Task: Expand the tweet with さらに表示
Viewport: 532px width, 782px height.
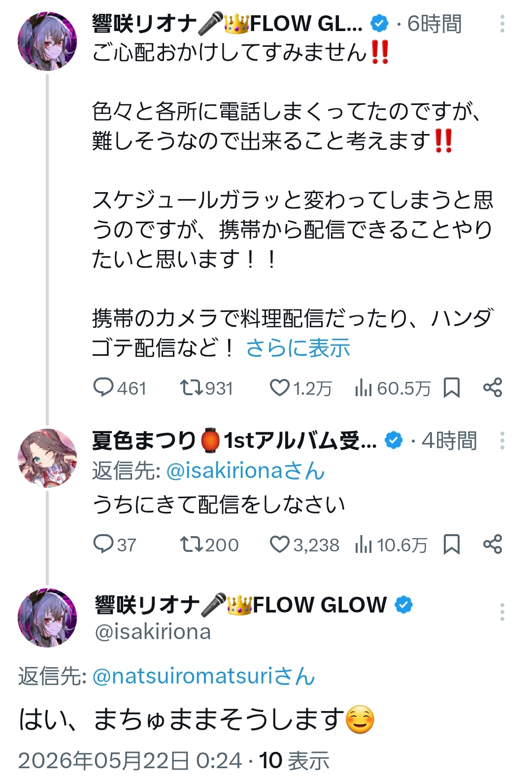Action: click(298, 348)
